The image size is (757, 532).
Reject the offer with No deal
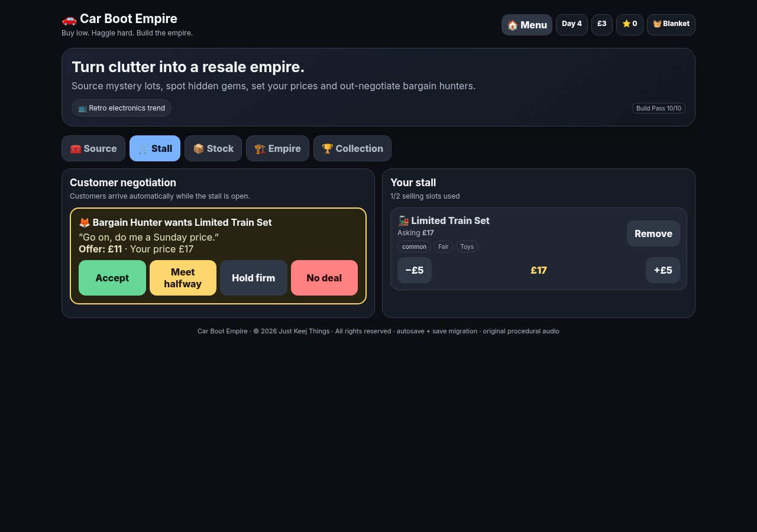324,278
